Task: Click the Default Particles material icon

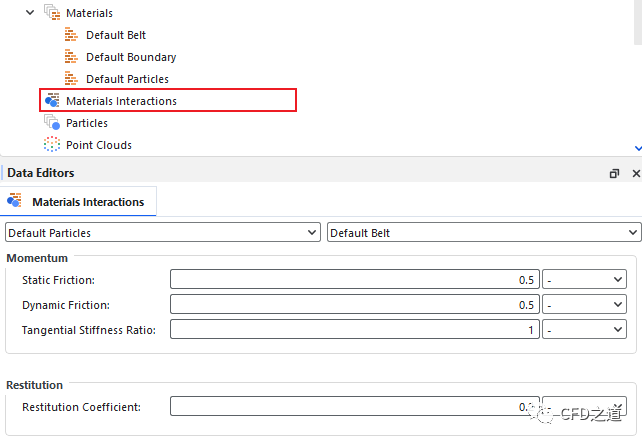Action: click(71, 79)
